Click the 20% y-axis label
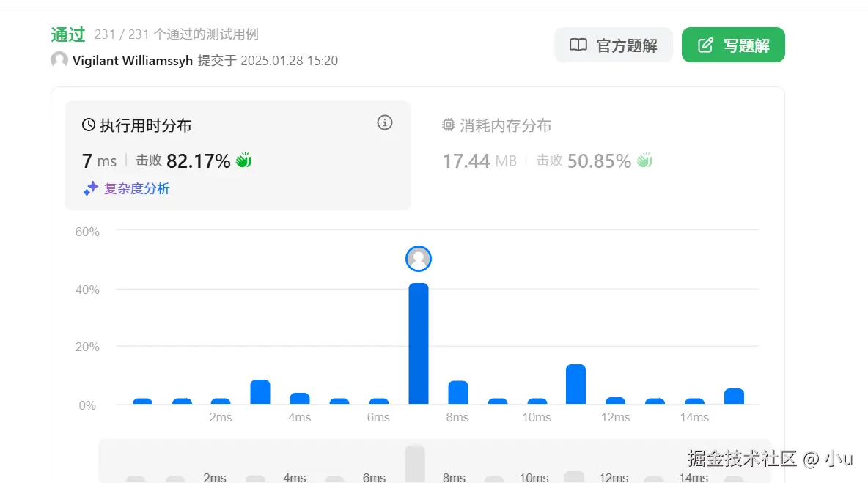Screen dimensions: 868x483 pos(87,347)
